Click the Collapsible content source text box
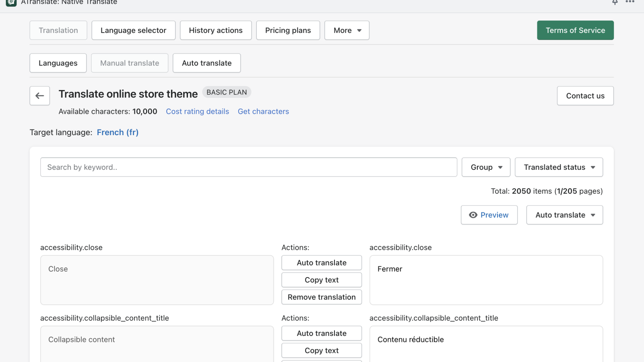 pos(157,344)
